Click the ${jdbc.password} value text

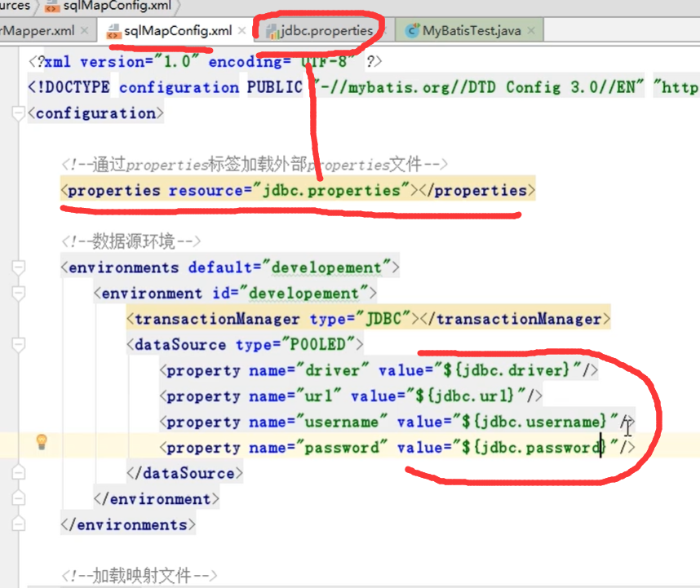coord(534,448)
